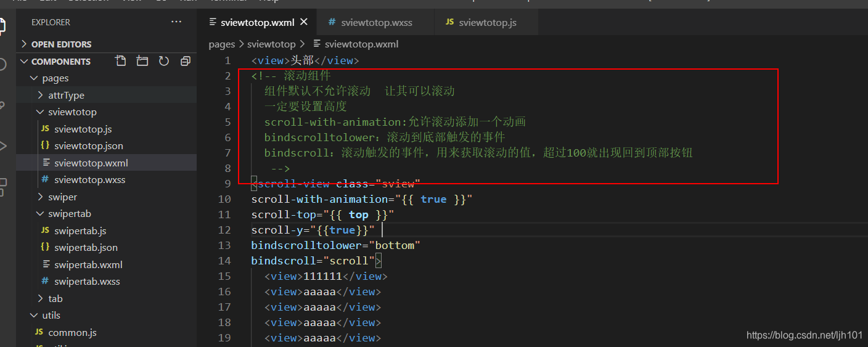Click the sviewtotop.wxml breadcrumb
The height and width of the screenshot is (347, 868).
[x=361, y=44]
